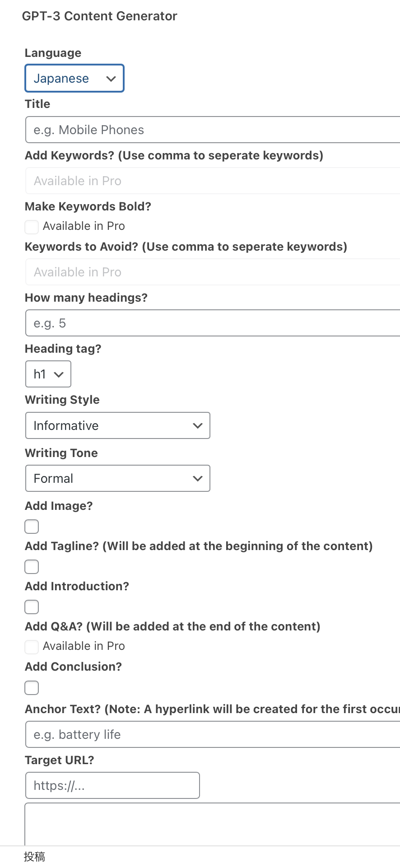Image resolution: width=400 pixels, height=868 pixels.
Task: Click the large text area below Target URL
Action: (x=212, y=824)
